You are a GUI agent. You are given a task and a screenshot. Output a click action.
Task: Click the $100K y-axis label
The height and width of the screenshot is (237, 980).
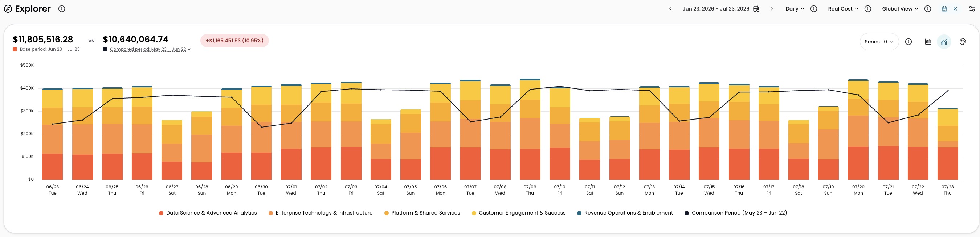[x=27, y=157]
